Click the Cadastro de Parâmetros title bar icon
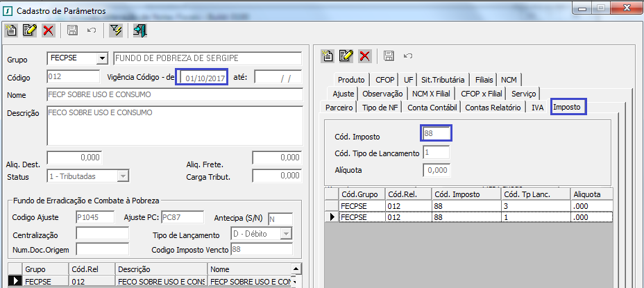This screenshot has height=288, width=644. (8, 10)
